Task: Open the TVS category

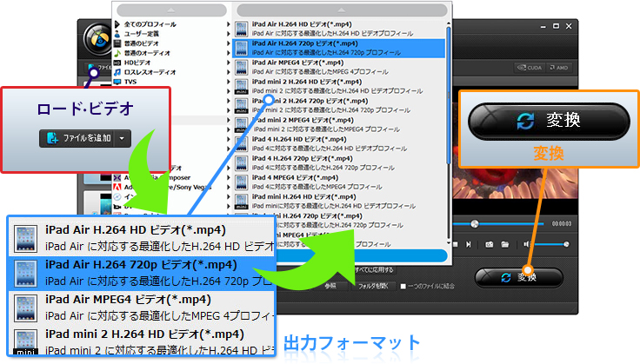Action: 130,82
